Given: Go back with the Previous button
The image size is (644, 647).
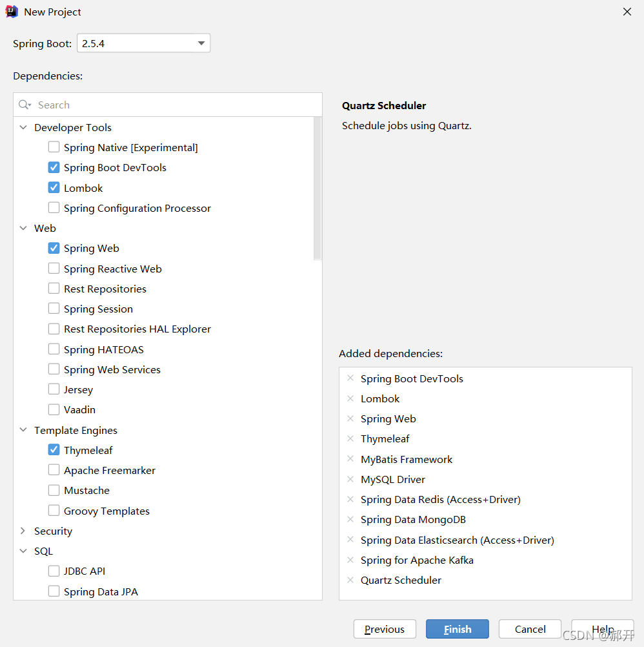Looking at the screenshot, I should pyautogui.click(x=385, y=629).
